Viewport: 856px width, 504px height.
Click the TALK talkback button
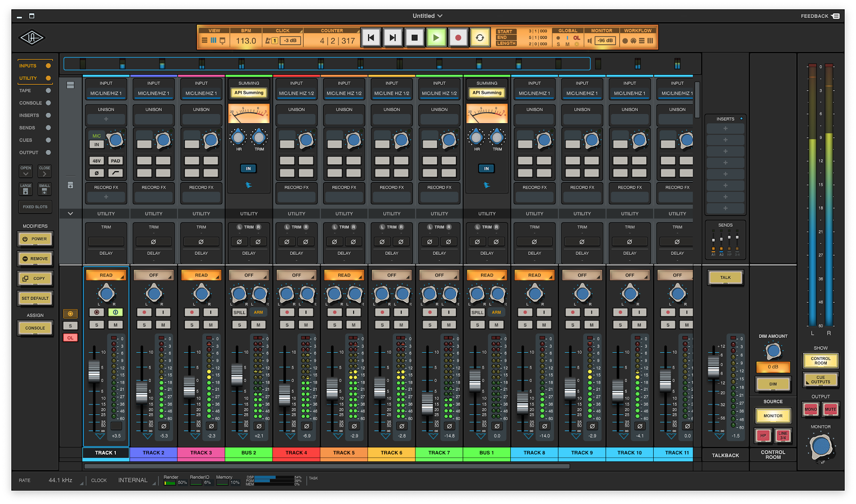725,278
